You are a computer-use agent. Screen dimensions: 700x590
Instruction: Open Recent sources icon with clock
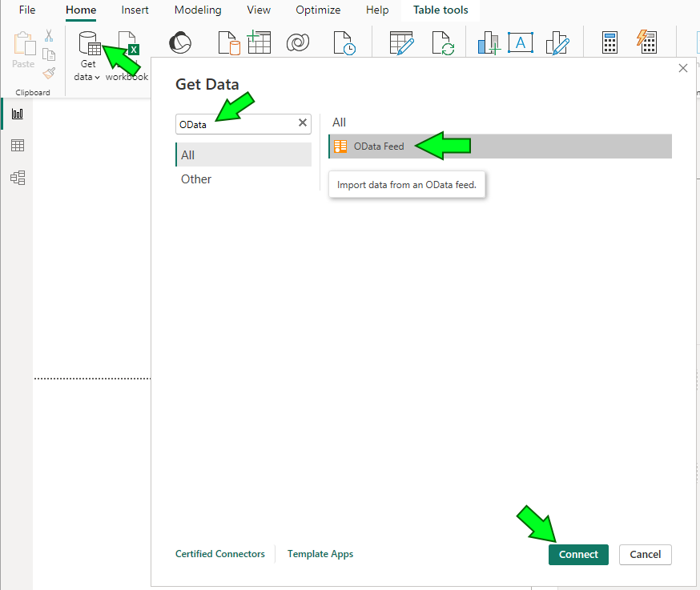(x=344, y=43)
